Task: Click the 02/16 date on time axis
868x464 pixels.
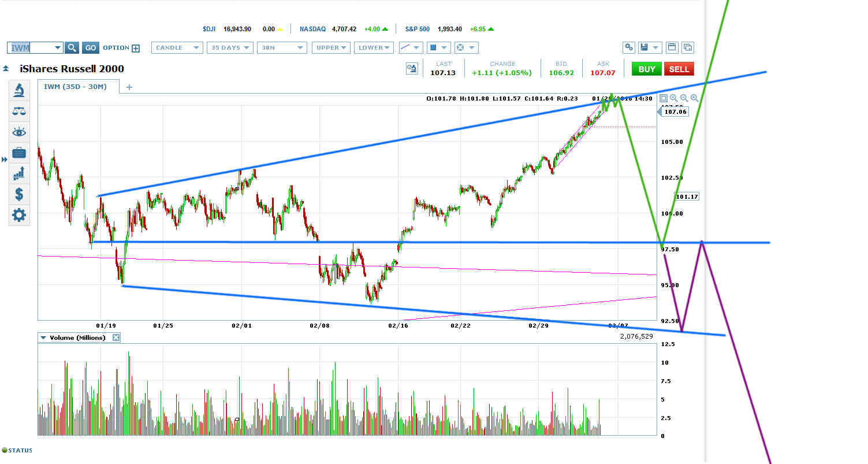Action: (398, 325)
